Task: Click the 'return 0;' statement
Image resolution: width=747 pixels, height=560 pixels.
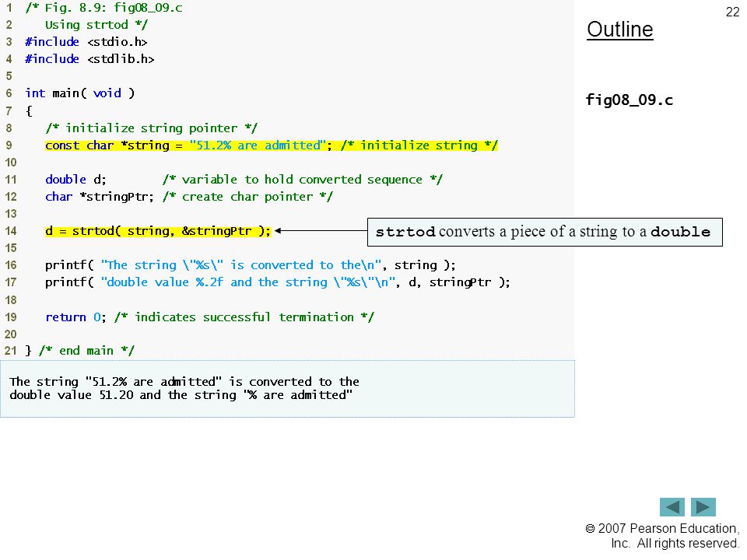Action: [x=75, y=317]
